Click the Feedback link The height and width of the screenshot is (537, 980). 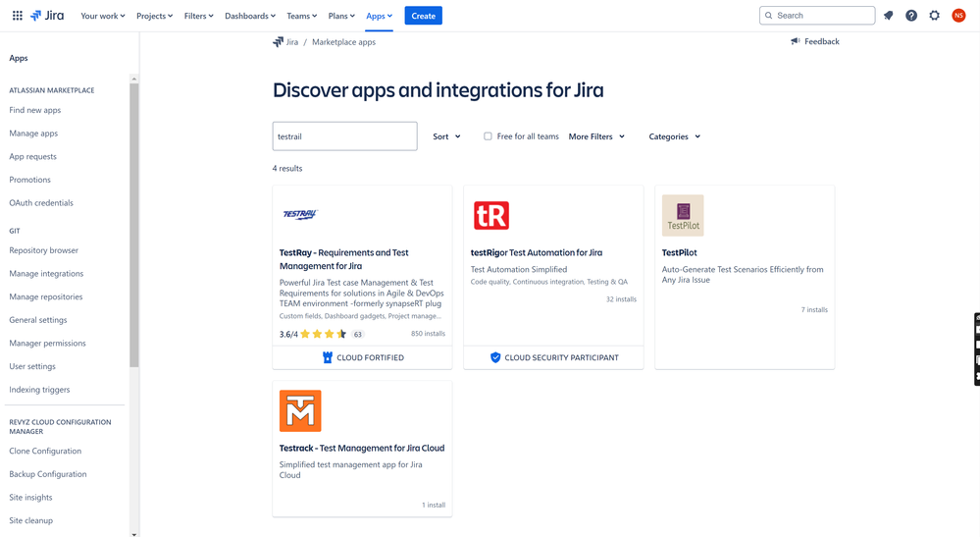821,41
